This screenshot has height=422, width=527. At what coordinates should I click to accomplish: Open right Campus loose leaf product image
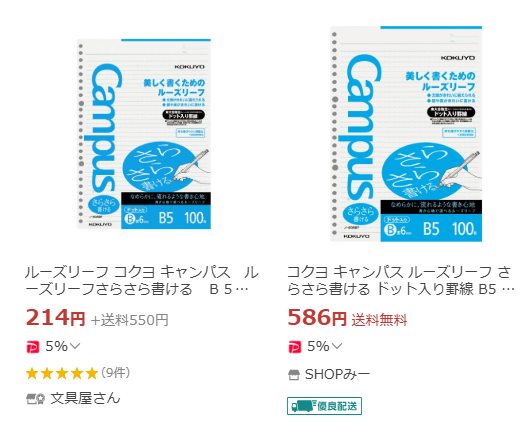[x=406, y=134]
